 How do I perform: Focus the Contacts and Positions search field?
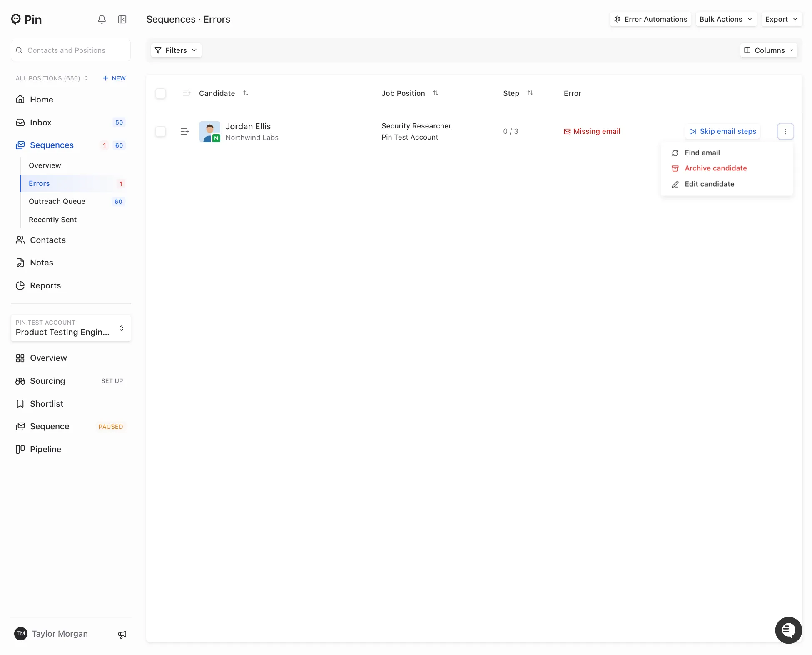[x=71, y=50]
